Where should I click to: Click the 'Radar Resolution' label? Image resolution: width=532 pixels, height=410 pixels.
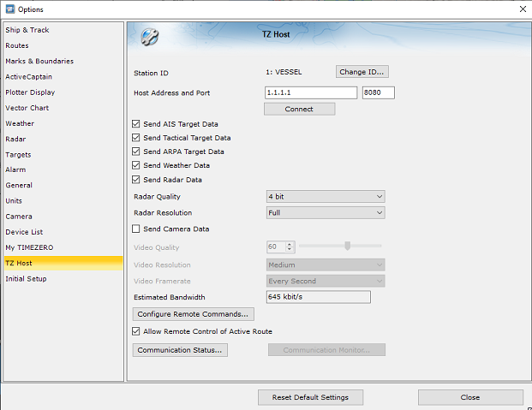point(163,213)
